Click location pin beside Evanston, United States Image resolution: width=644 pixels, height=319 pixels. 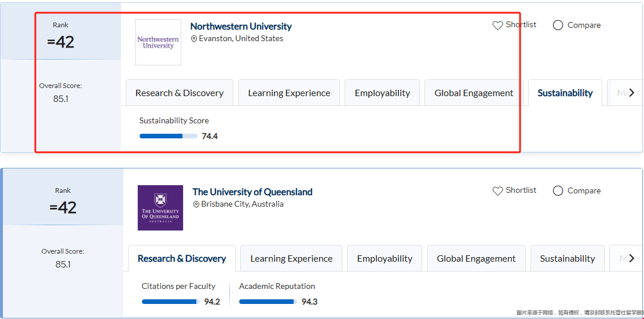(x=194, y=39)
